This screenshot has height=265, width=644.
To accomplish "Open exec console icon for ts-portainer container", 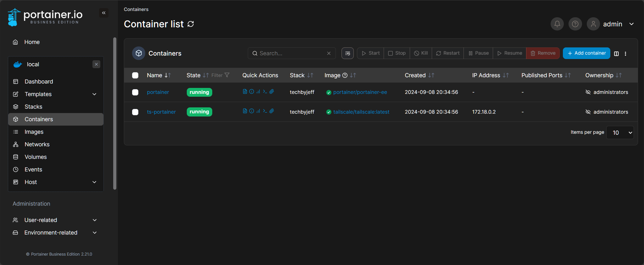I will 265,111.
